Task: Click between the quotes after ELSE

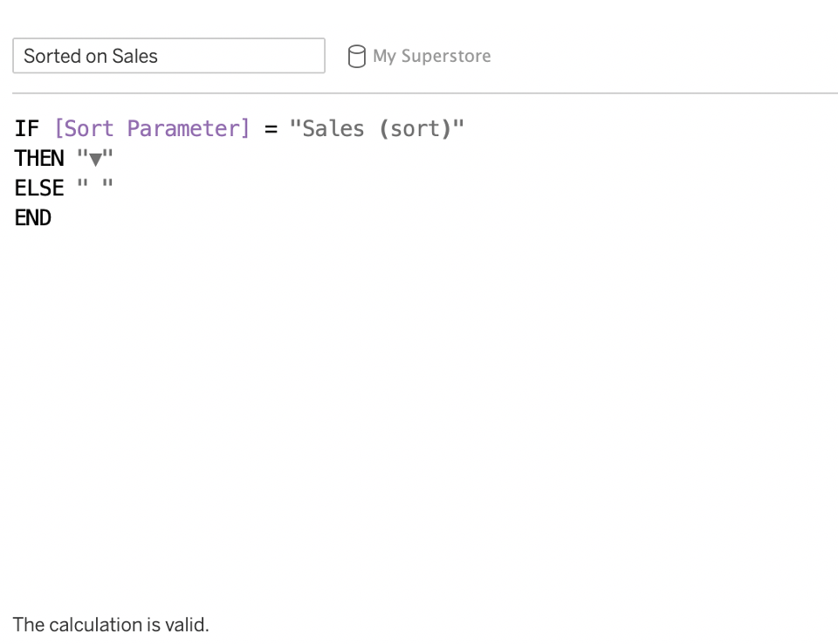Action: click(x=95, y=186)
